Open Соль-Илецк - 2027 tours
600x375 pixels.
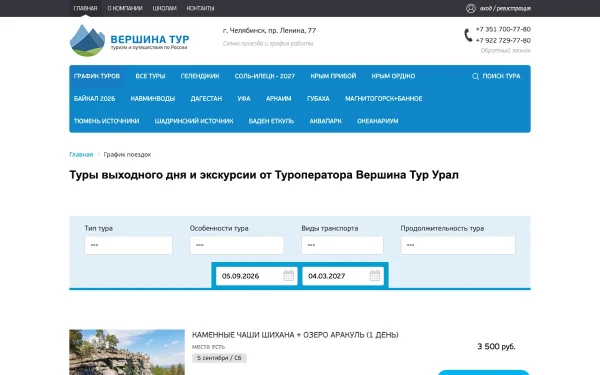click(265, 76)
